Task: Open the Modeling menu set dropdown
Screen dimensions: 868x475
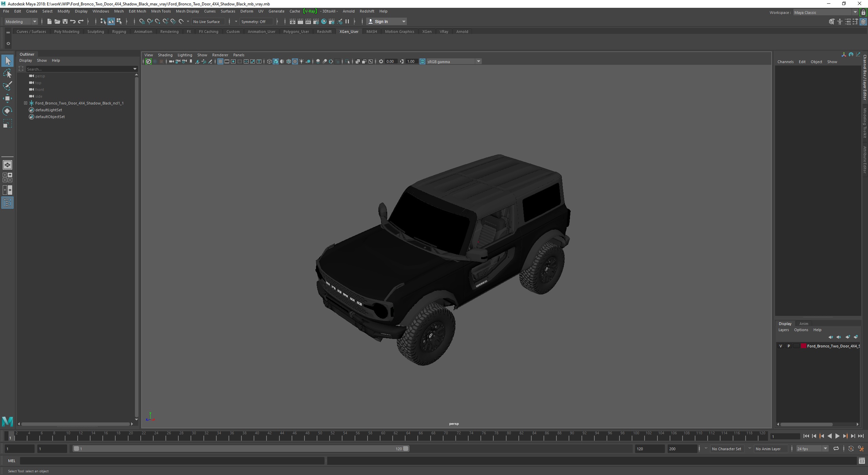Action: pos(21,21)
